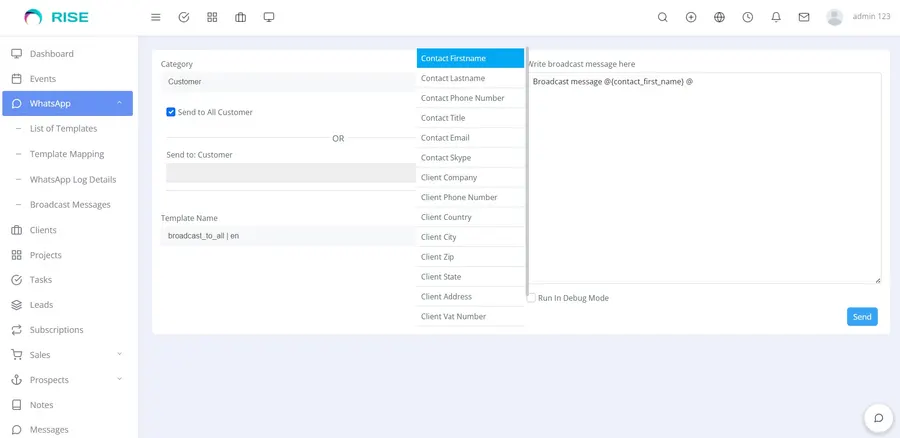Open Template Name broadcast_to_all dropdown

(x=289, y=235)
